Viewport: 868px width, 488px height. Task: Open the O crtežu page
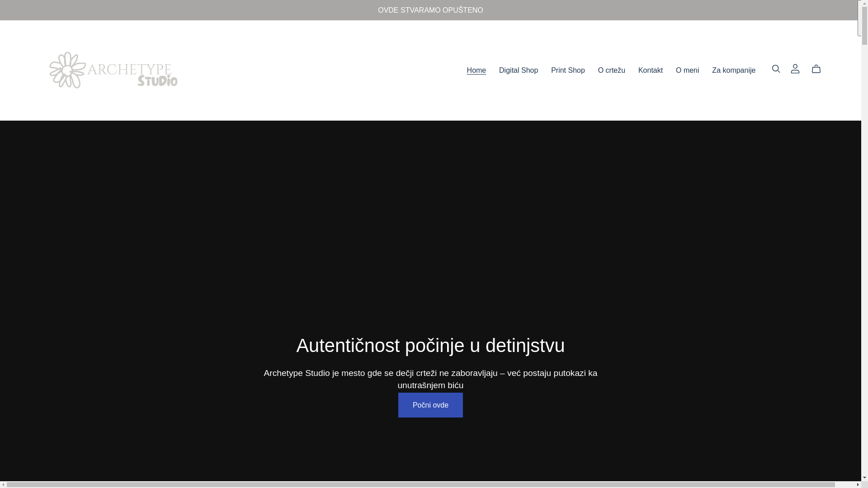click(x=611, y=70)
